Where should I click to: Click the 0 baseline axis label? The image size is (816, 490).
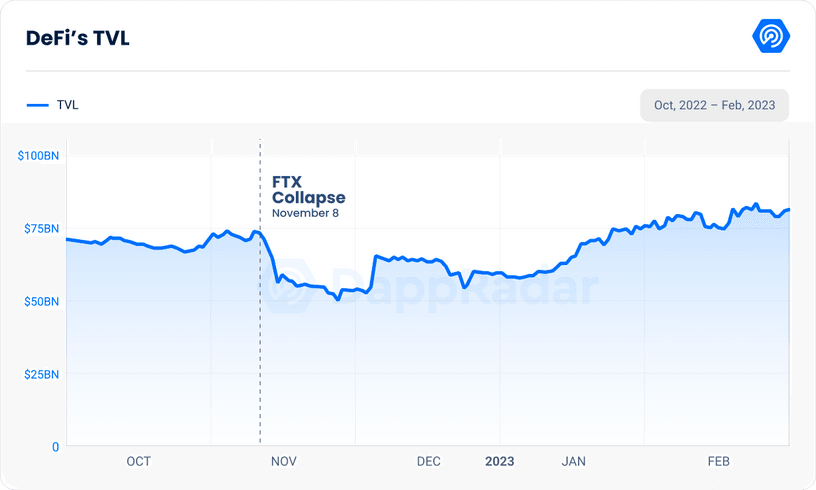point(55,447)
